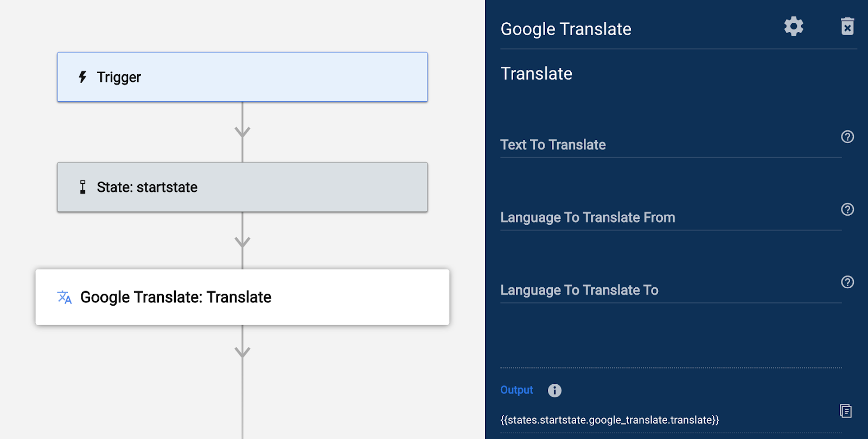The height and width of the screenshot is (439, 868).
Task: Show the Output info icon
Action: pos(554,390)
